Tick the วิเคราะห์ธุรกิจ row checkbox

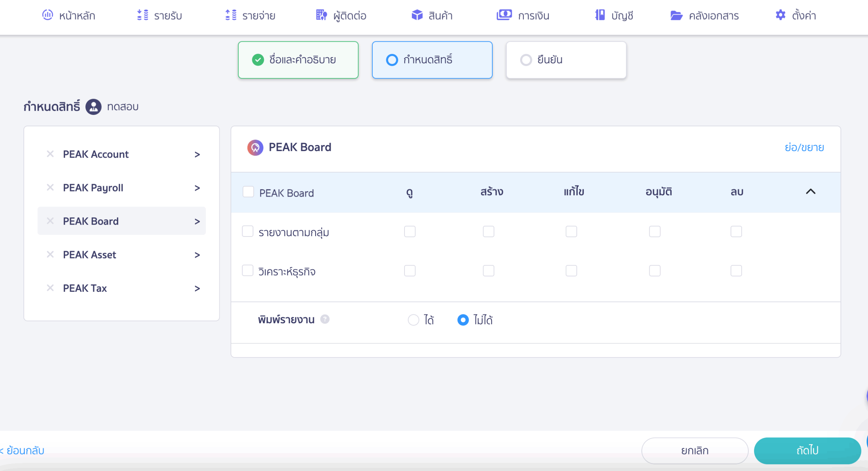(x=248, y=271)
